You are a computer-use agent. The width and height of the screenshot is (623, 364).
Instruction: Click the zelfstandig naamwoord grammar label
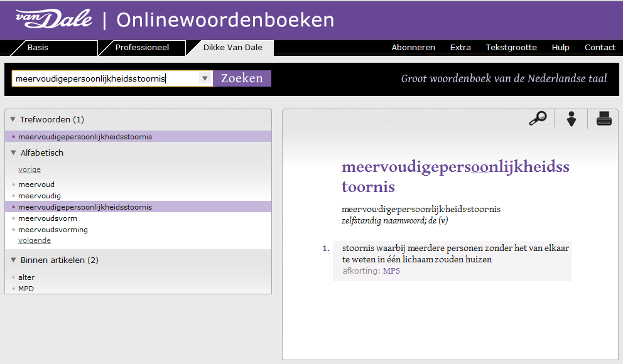click(394, 221)
